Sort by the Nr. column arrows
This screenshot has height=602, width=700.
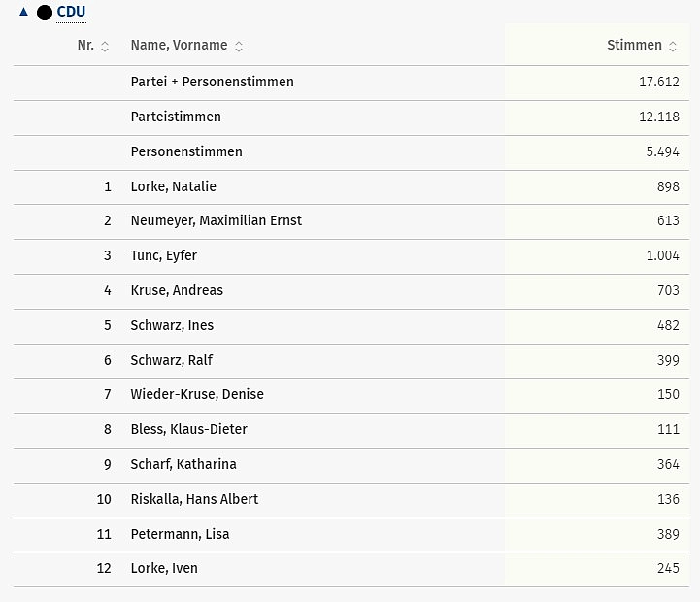tap(105, 46)
